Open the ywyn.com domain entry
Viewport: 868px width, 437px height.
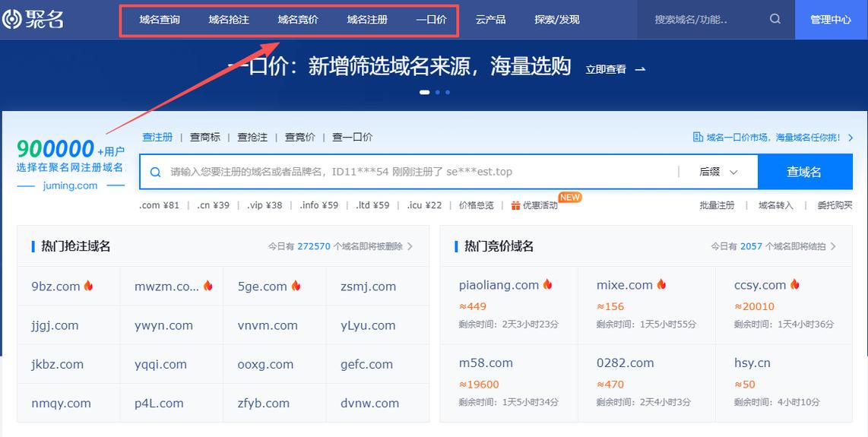coord(164,326)
